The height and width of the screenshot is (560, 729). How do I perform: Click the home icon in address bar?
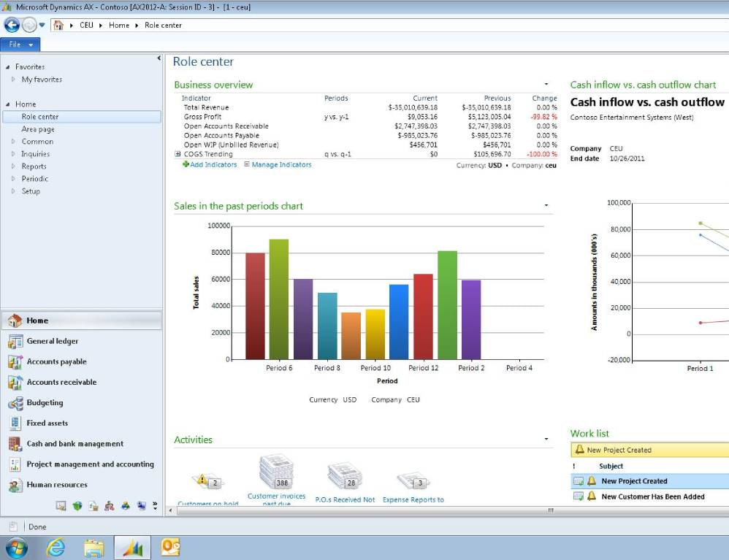tap(58, 25)
